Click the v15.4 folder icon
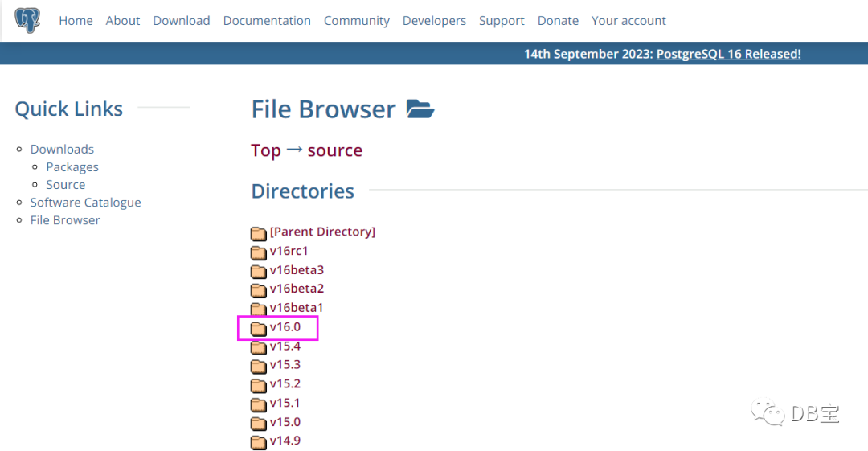The width and height of the screenshot is (868, 451). (259, 347)
